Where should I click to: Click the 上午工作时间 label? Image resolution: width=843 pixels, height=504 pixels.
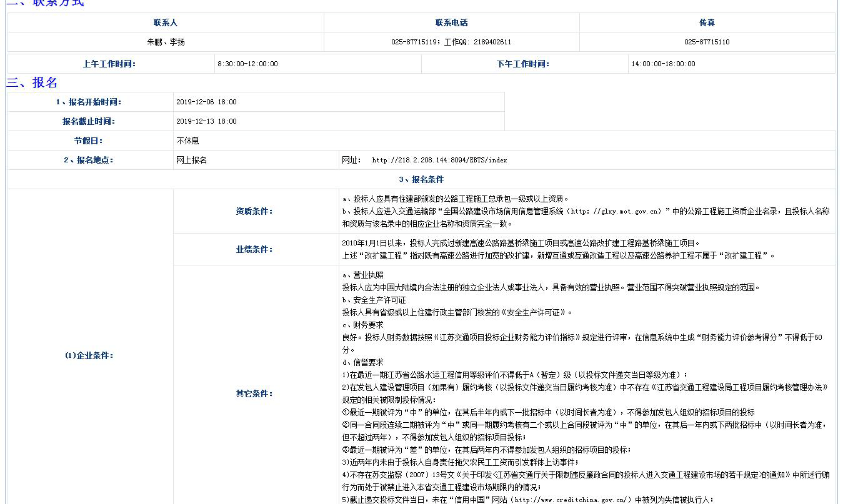tap(109, 64)
